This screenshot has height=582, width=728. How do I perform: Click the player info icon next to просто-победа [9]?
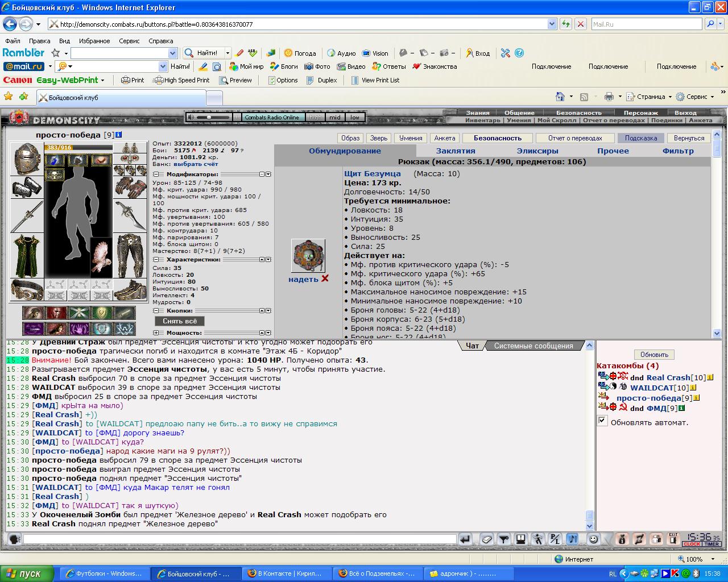pos(119,135)
